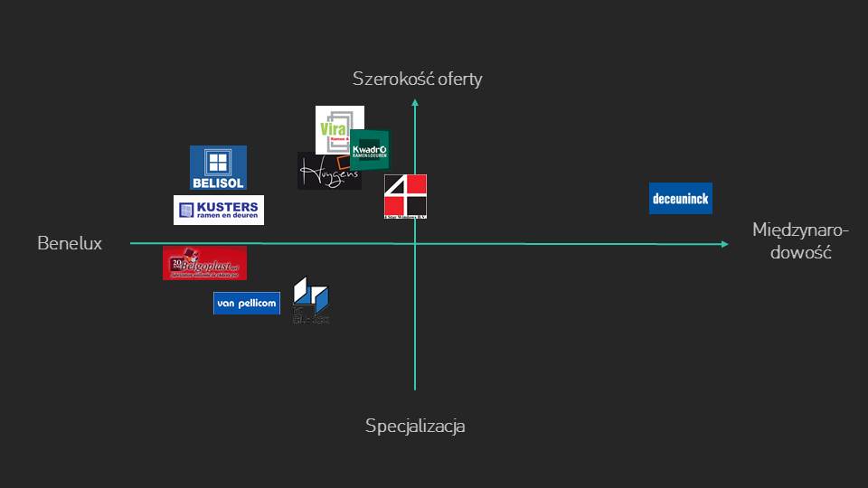This screenshot has width=868, height=488.
Task: Select the 4 Star Windows logo
Action: 405,196
